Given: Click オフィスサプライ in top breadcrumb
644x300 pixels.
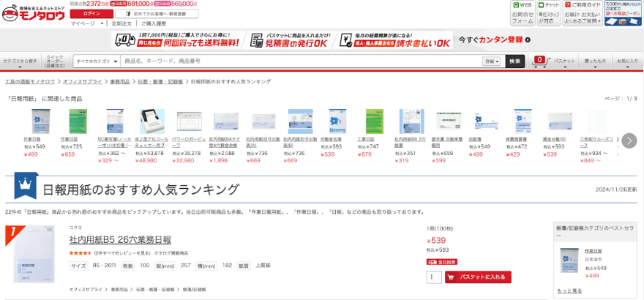Looking at the screenshot, I should click(83, 81).
